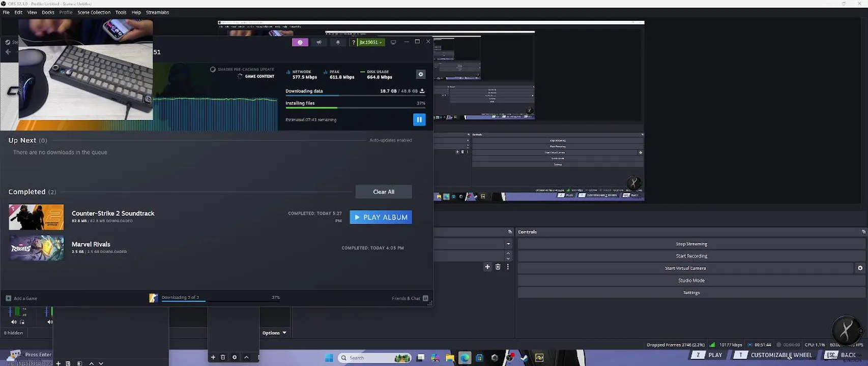Screen dimensions: 868x366
Task: Open transition properties three-dot menu
Action: [508, 267]
